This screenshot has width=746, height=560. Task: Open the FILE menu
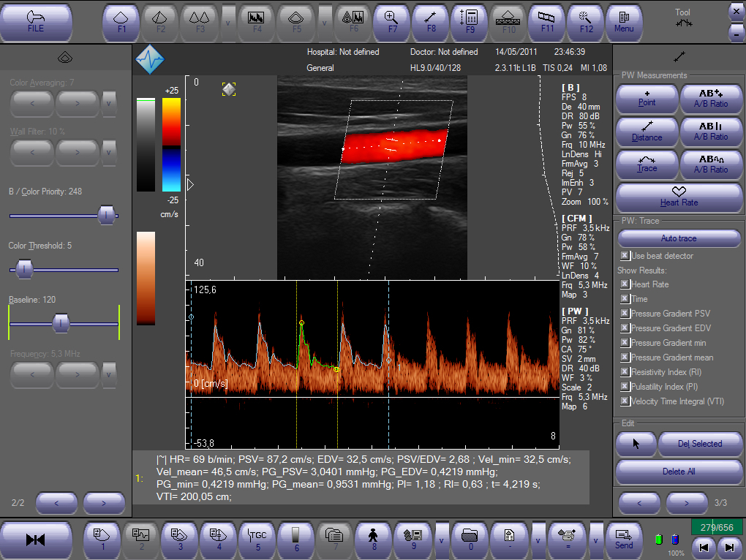coord(36,22)
